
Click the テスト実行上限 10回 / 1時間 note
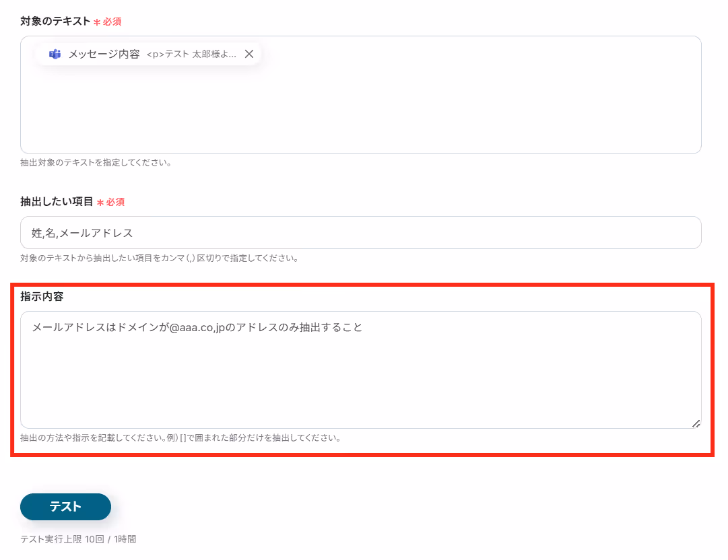(x=78, y=539)
